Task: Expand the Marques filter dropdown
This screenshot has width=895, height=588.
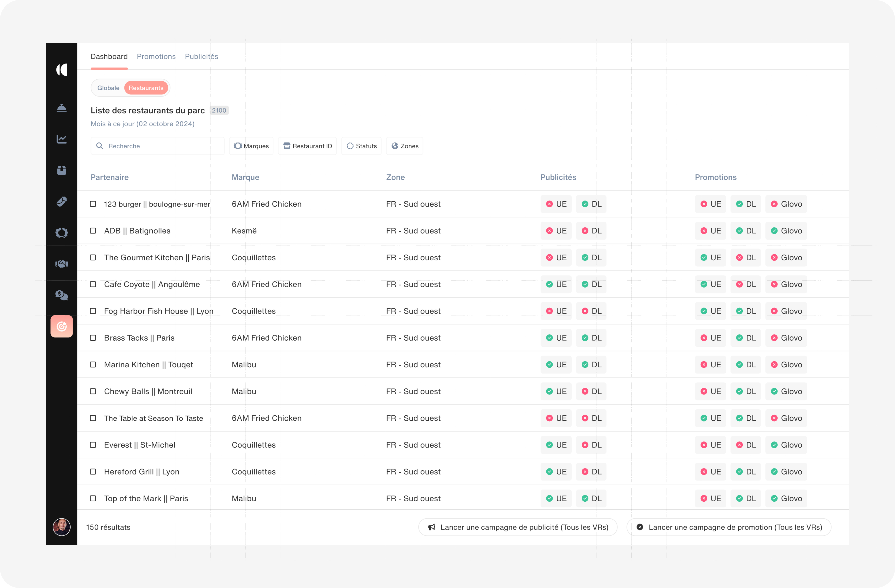Action: [251, 146]
